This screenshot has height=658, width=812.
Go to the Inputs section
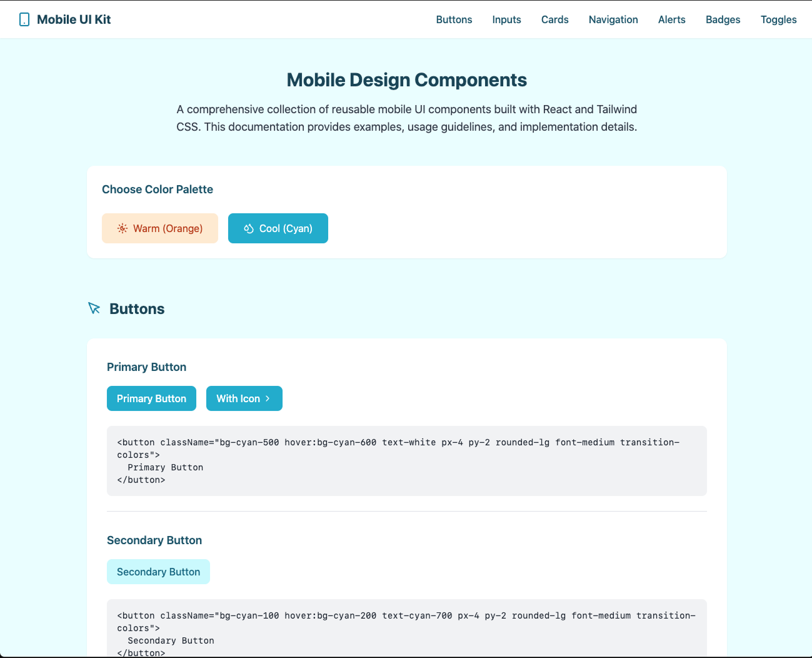(x=507, y=19)
